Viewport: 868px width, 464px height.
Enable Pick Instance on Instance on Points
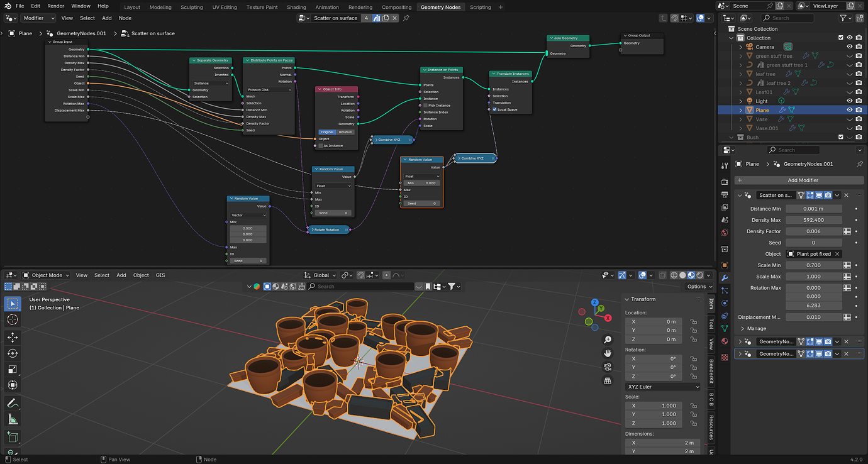(x=425, y=106)
